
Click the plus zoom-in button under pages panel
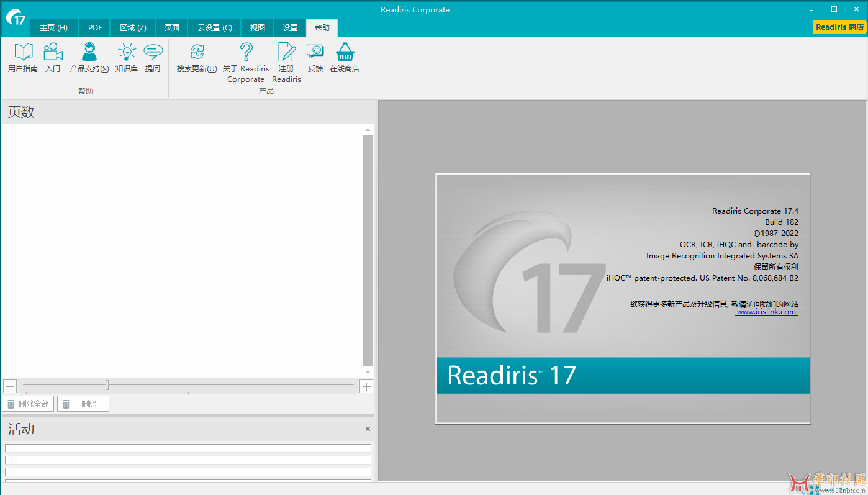click(x=366, y=386)
